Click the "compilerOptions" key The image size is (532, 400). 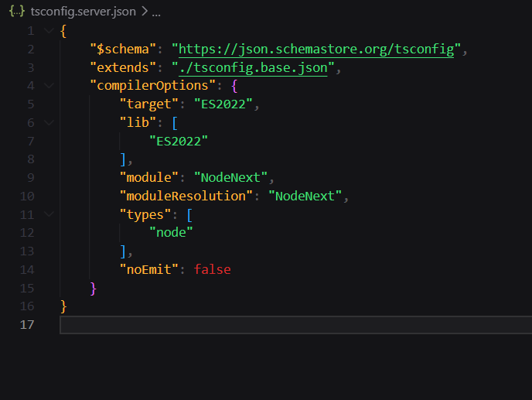coord(152,86)
